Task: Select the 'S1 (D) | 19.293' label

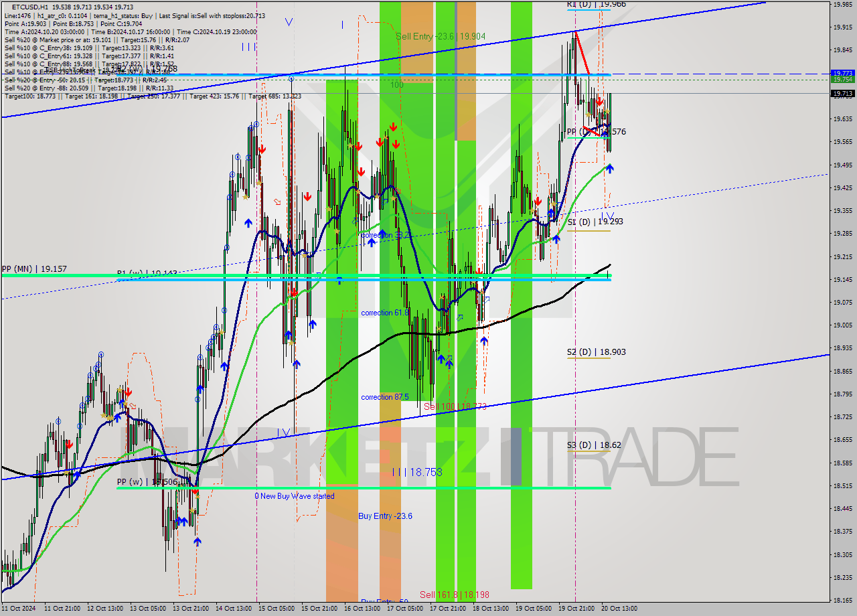Action: pos(596,221)
